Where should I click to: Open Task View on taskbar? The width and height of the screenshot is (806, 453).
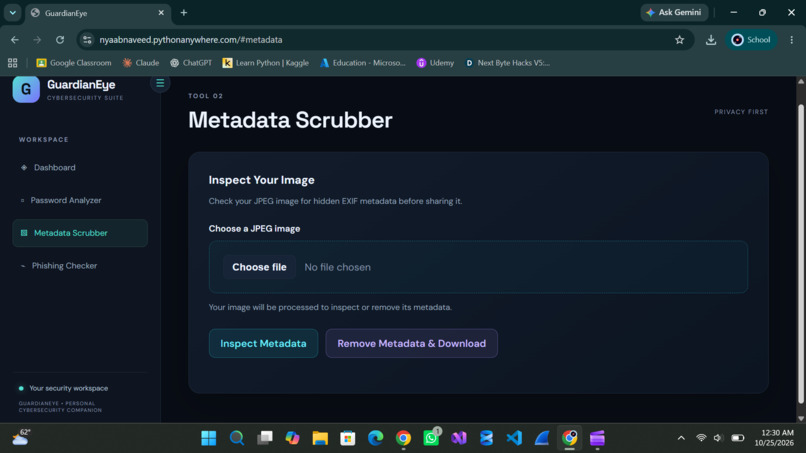pyautogui.click(x=265, y=438)
